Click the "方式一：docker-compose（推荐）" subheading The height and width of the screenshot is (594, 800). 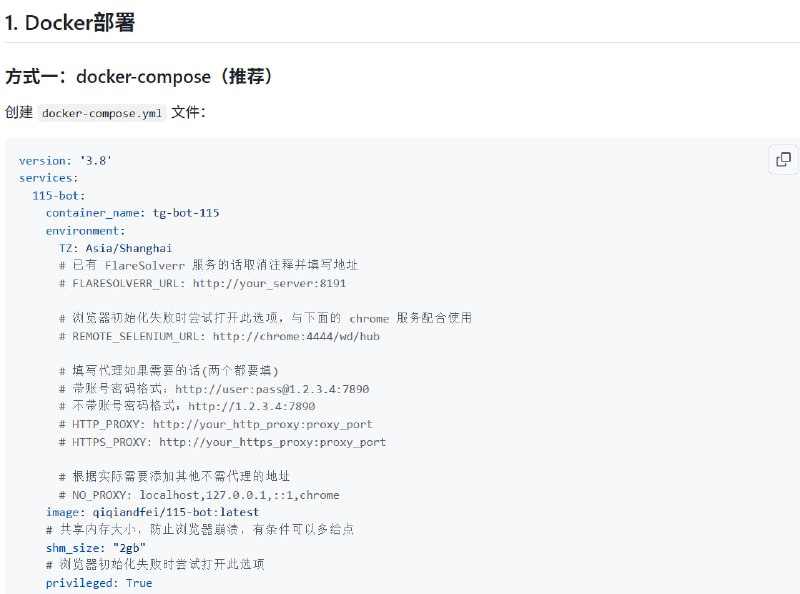click(139, 76)
